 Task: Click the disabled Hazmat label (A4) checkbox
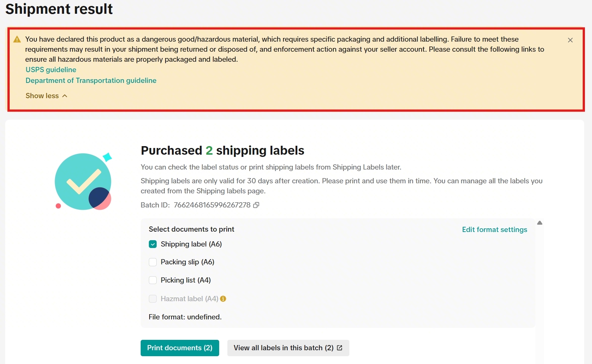pos(153,299)
